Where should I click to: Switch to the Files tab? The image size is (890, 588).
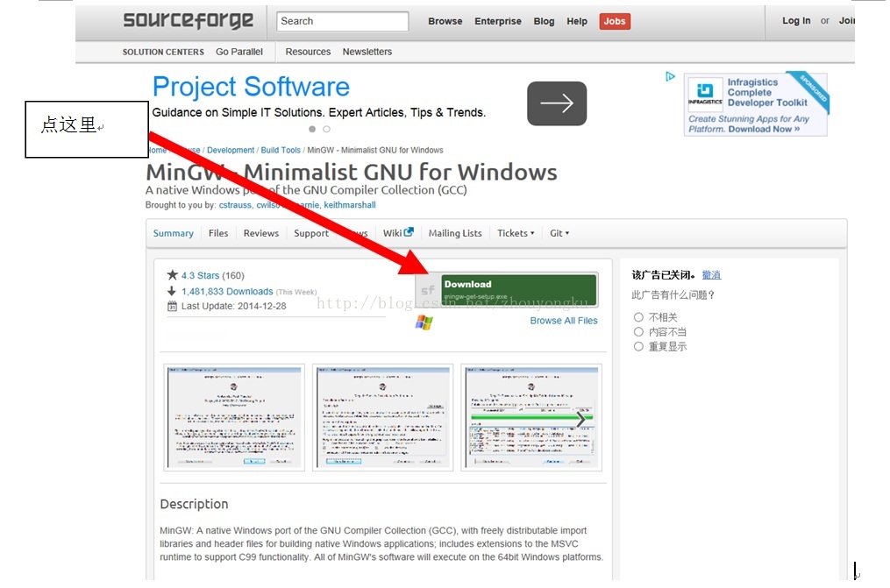click(218, 233)
